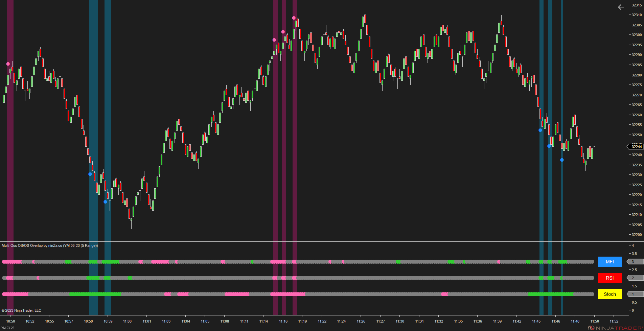The image size is (644, 331).
Task: Click the back arrow in top-right corner
Action: point(621,7)
